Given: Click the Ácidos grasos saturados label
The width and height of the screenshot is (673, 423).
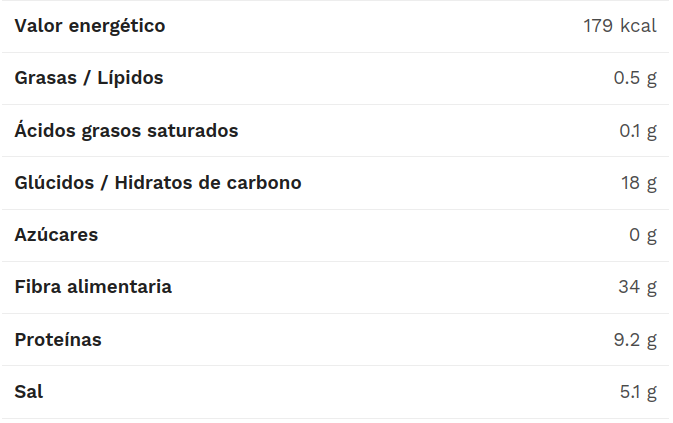Looking at the screenshot, I should pos(126,130).
